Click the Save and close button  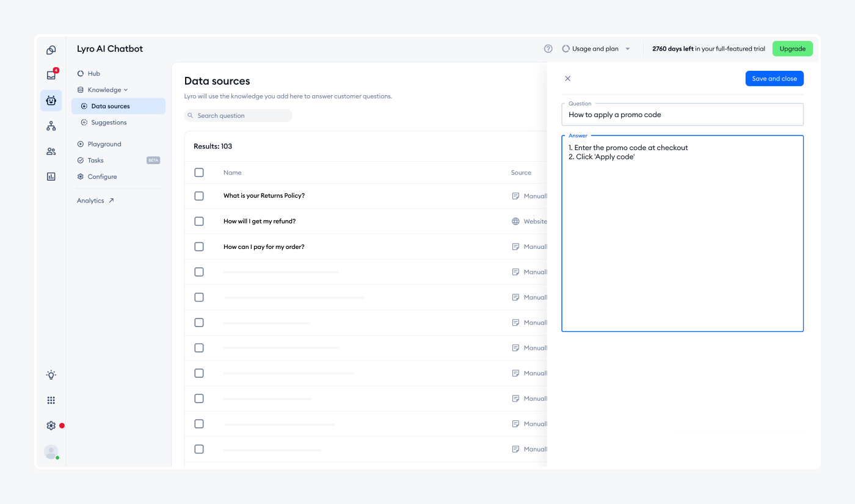[774, 79]
